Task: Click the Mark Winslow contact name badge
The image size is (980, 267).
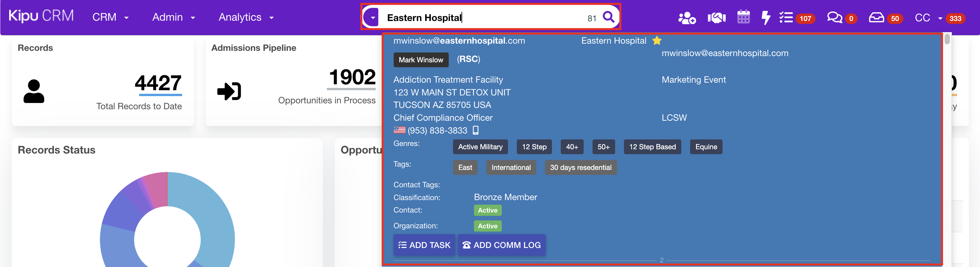Action: [421, 60]
